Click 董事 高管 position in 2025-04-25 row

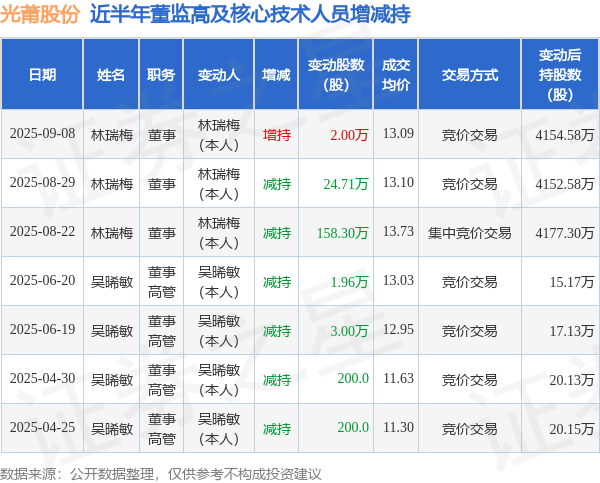(161, 429)
